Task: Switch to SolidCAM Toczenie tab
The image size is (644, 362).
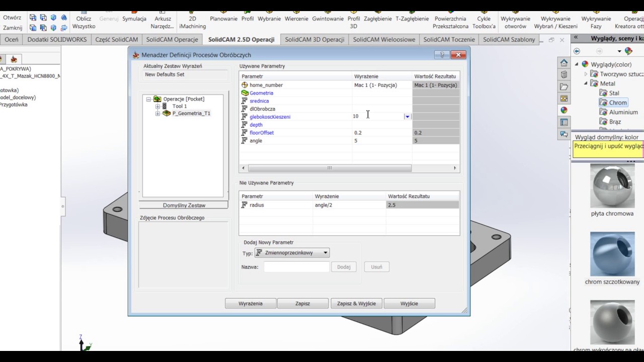Action: (x=449, y=39)
